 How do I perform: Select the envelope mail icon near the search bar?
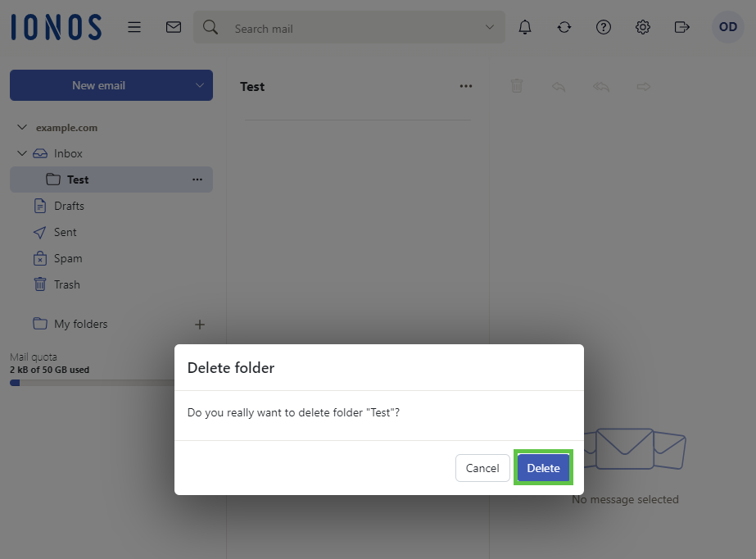coord(174,27)
